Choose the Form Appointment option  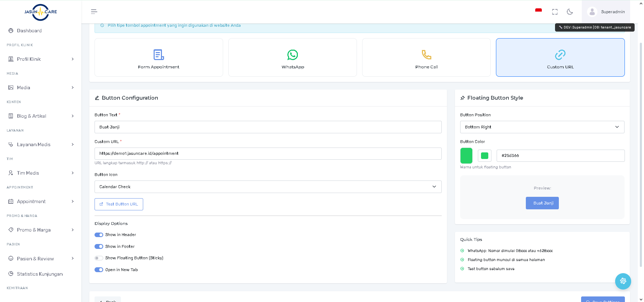[x=158, y=58]
